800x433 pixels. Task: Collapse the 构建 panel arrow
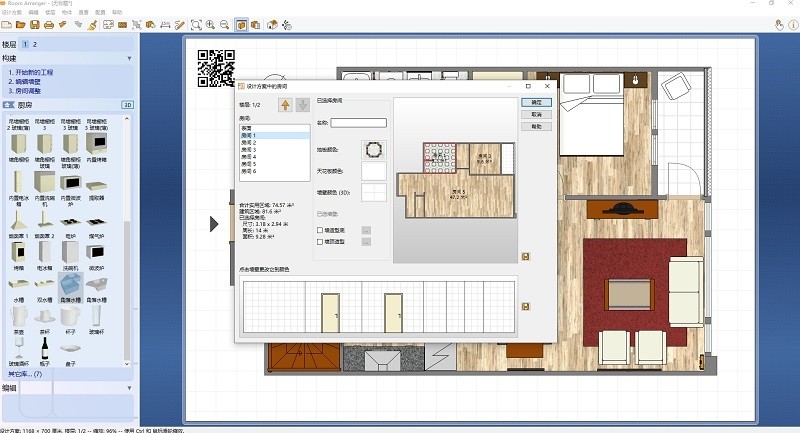[129, 59]
